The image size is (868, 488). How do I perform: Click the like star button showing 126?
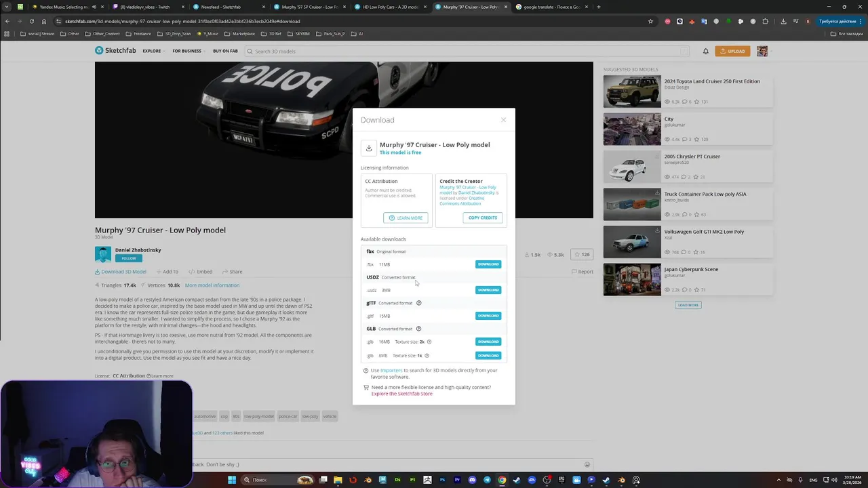[x=582, y=255]
